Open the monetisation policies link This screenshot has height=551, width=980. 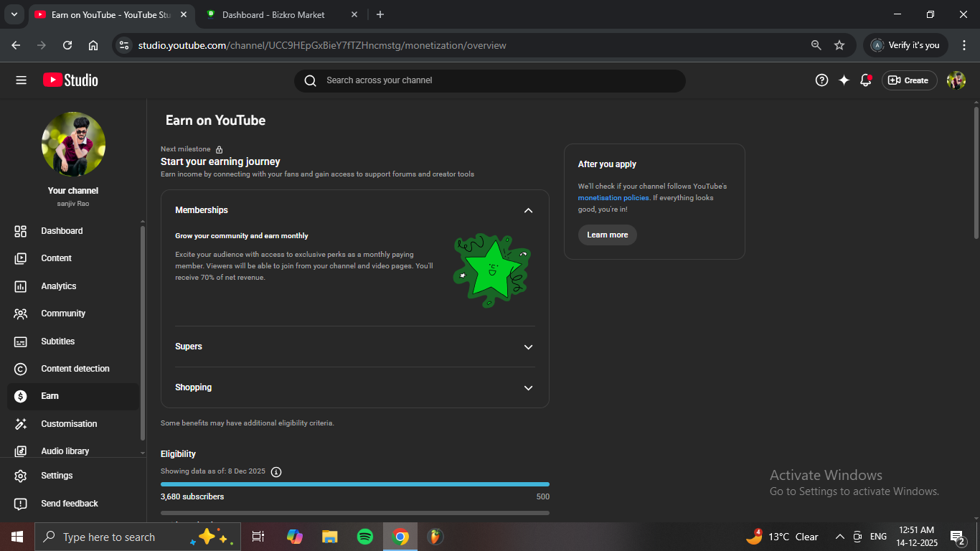[x=613, y=198]
